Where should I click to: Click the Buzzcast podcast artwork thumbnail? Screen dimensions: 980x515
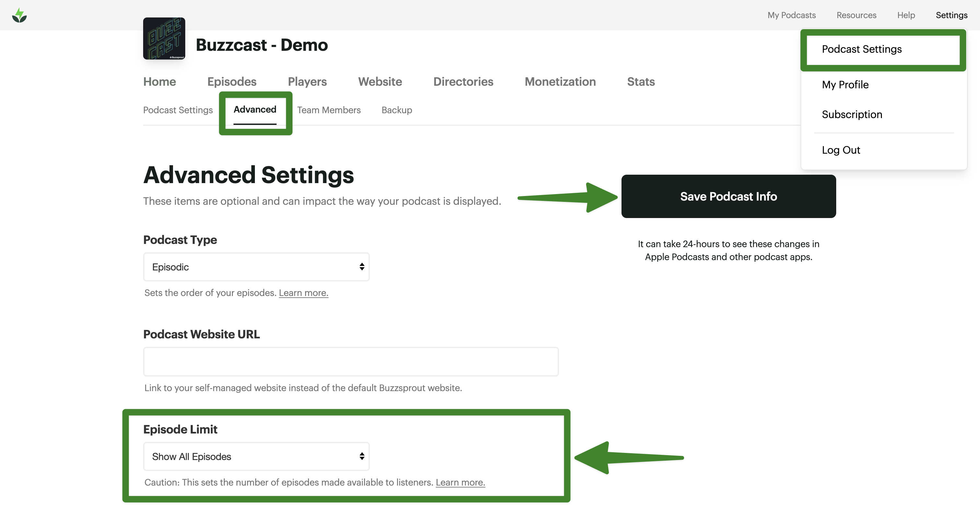pyautogui.click(x=164, y=38)
